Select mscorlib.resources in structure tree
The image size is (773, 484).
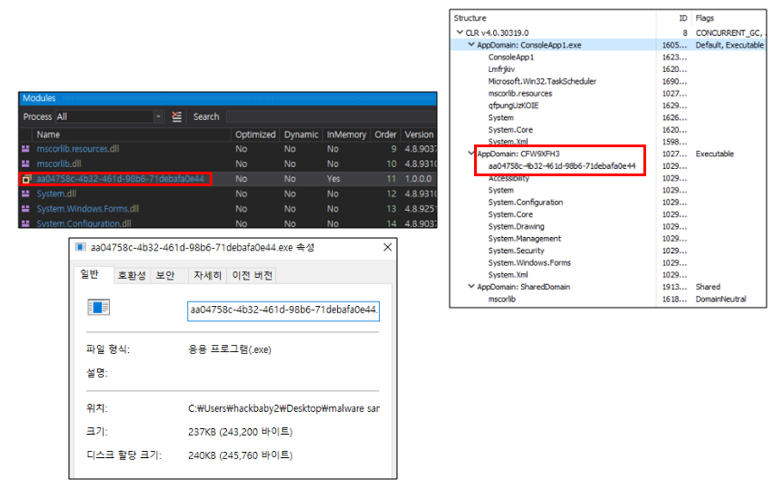pos(520,93)
